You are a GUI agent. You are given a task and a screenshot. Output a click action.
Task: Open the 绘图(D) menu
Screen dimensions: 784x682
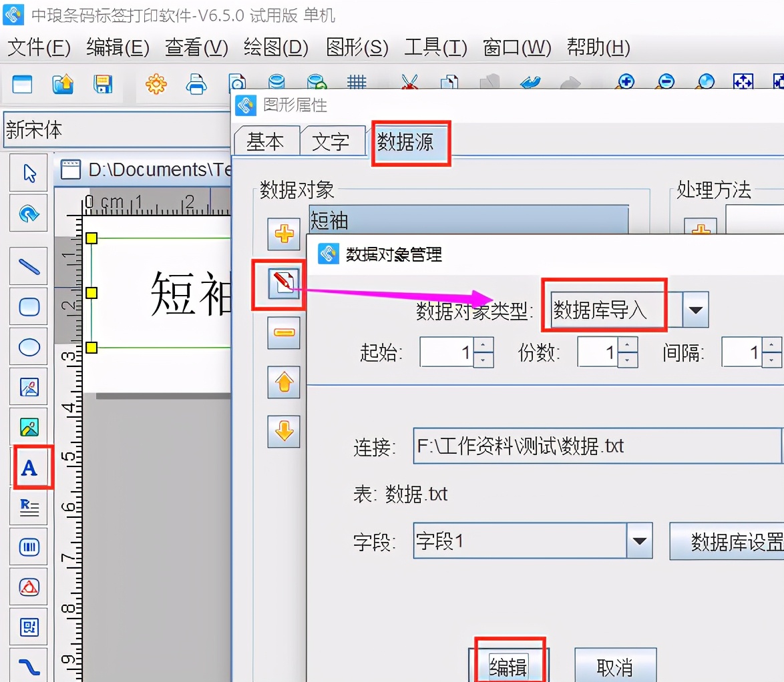coord(274,47)
